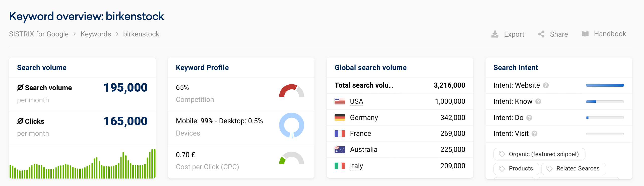Screen dimensions: 644x186
Task: Click the Share network icon
Action: point(541,34)
